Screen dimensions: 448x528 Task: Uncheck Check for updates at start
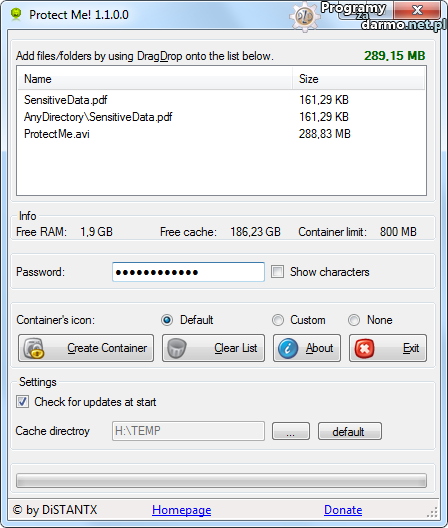[23, 402]
